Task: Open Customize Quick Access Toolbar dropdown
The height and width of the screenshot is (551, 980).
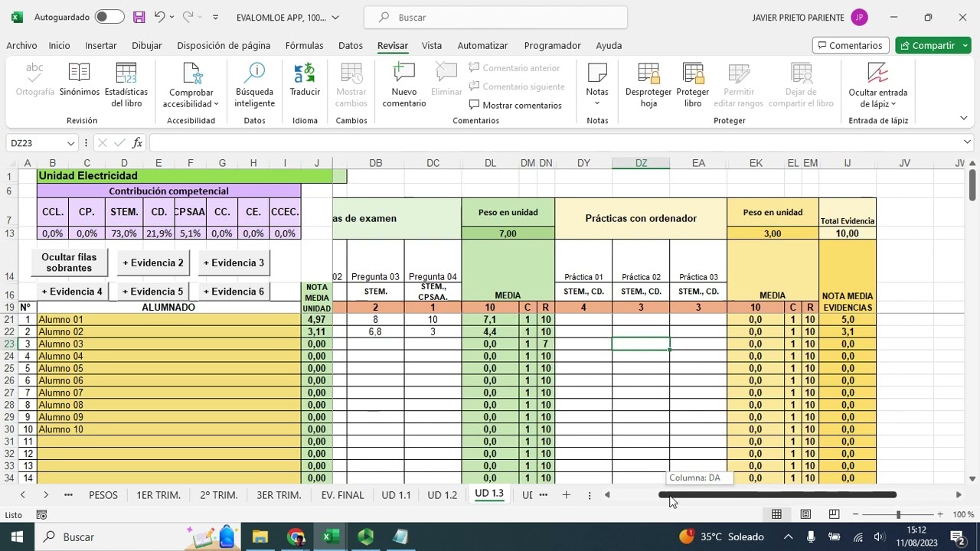Action: (x=215, y=17)
